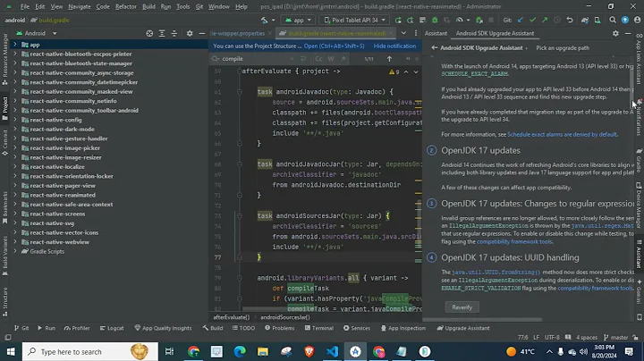
Task: Click the blue updates available icon
Action: (624, 20)
